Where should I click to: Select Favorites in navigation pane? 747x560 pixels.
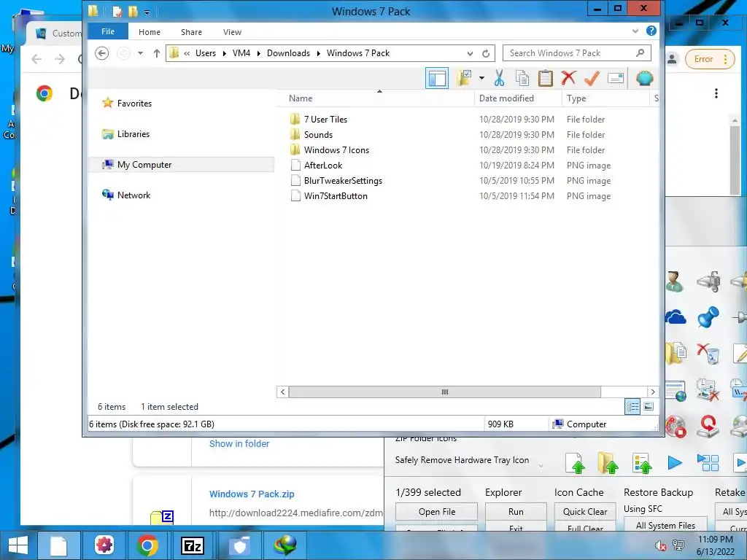[134, 104]
